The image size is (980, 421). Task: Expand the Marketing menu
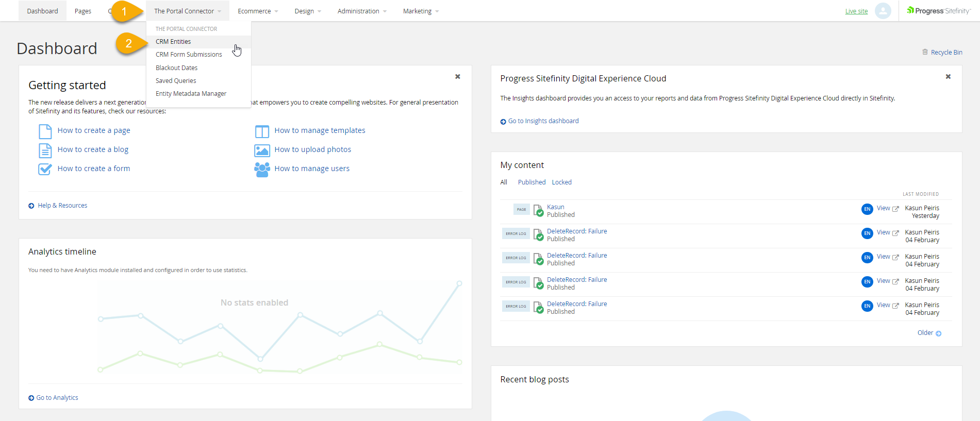tap(421, 11)
